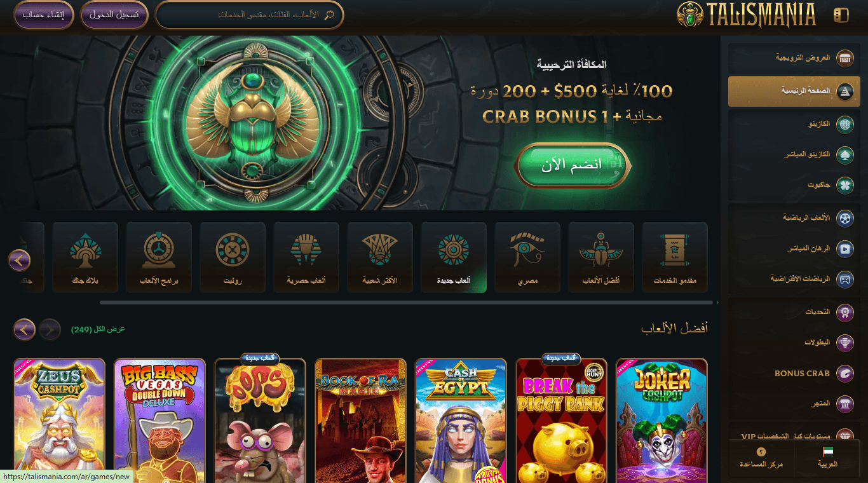Collapse the sidebar using the panel icon
This screenshot has width=868, height=483.
point(841,15)
